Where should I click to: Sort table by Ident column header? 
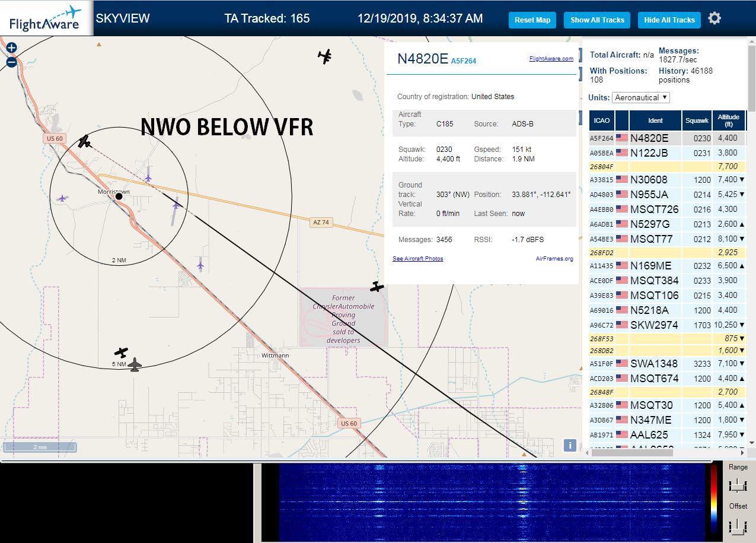pos(655,120)
